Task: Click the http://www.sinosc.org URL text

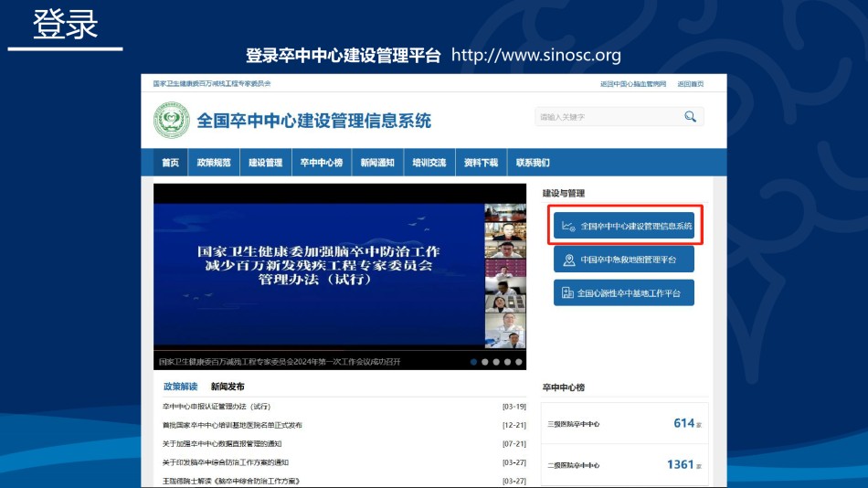Action: [x=535, y=55]
